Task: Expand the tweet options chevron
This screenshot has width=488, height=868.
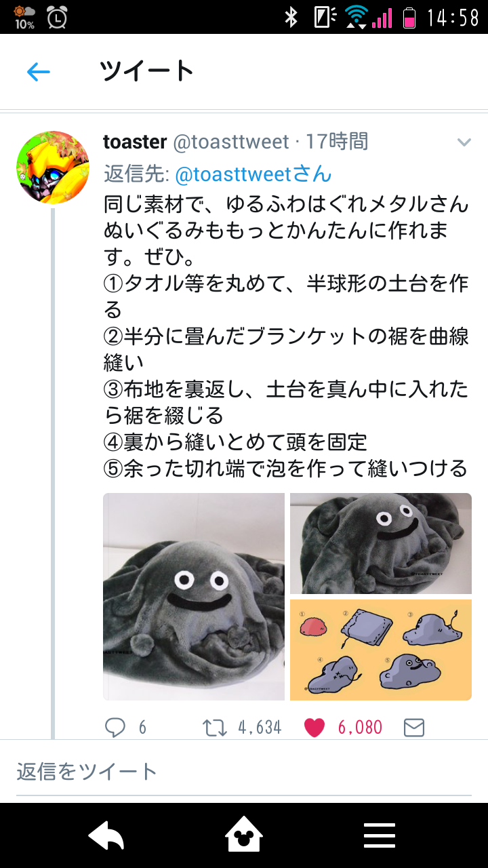Action: pyautogui.click(x=464, y=142)
